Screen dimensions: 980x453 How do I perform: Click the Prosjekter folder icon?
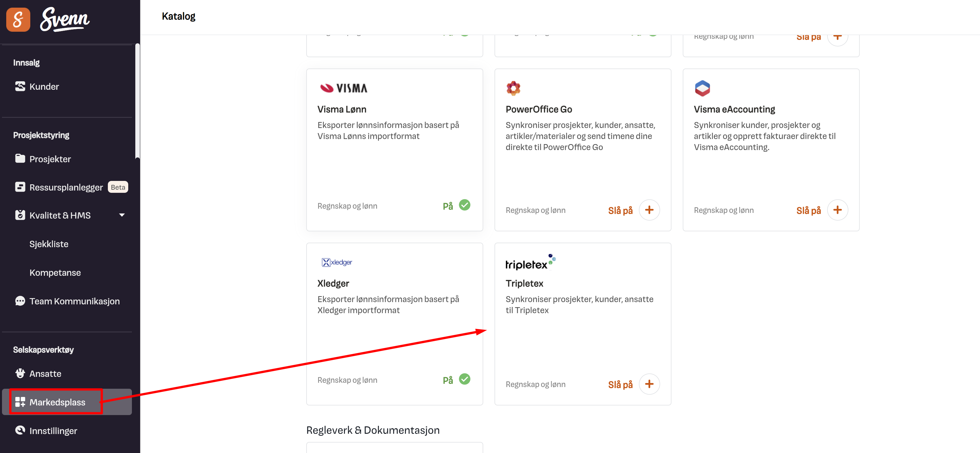click(x=20, y=159)
